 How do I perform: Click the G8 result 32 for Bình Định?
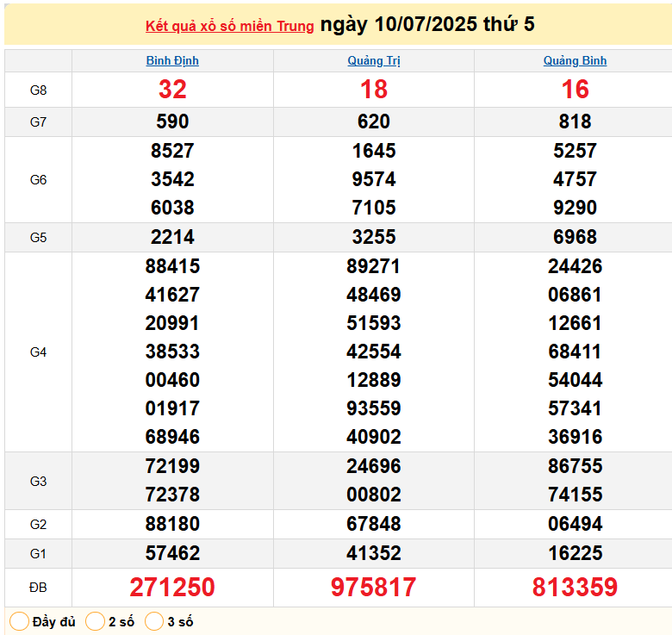(172, 90)
